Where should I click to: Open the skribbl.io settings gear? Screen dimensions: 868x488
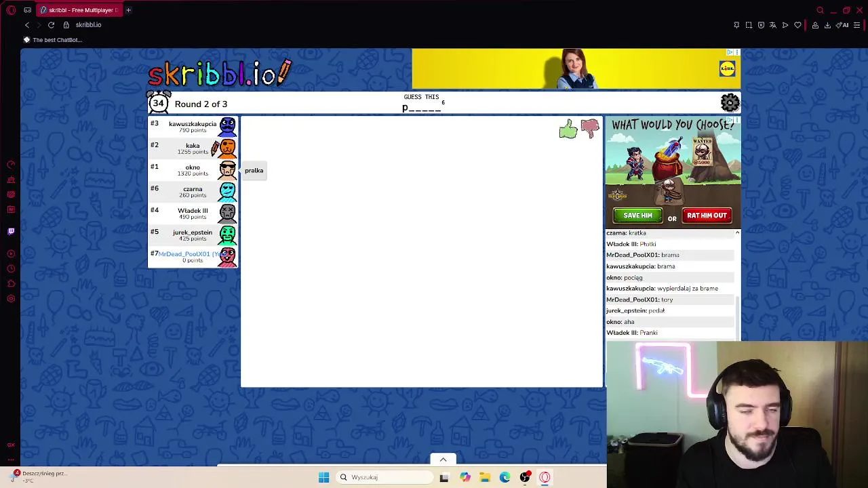(x=730, y=102)
